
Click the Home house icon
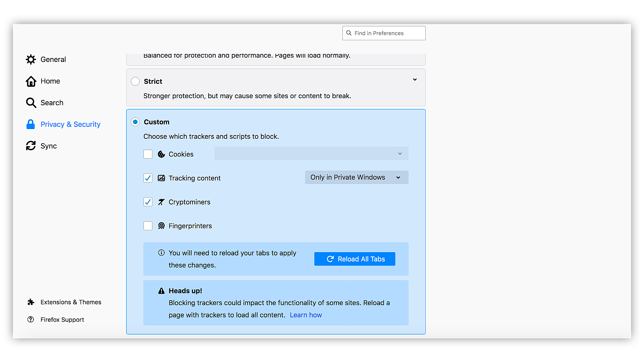(x=31, y=81)
